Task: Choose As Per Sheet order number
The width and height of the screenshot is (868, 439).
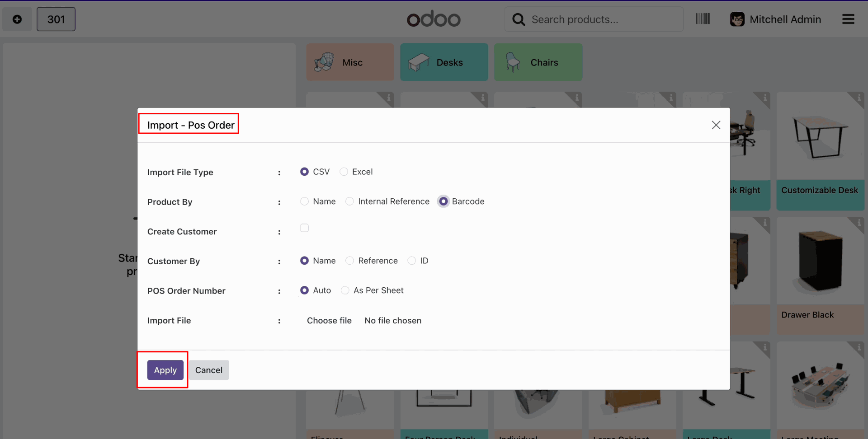Action: 345,290
